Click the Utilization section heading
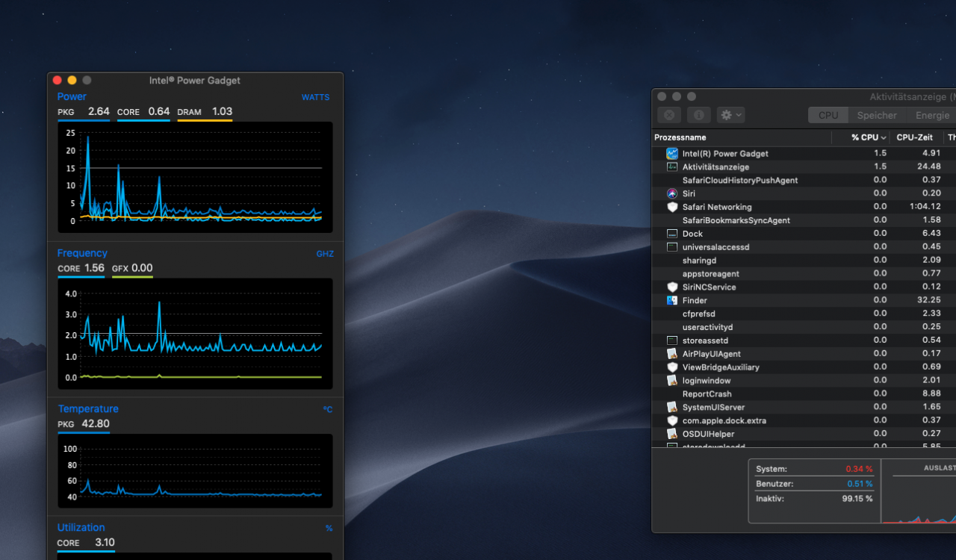Viewport: 956px width, 560px height. 81,528
